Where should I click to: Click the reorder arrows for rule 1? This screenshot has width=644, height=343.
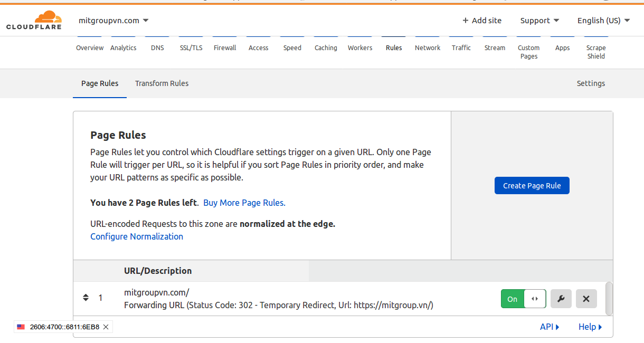tap(86, 298)
